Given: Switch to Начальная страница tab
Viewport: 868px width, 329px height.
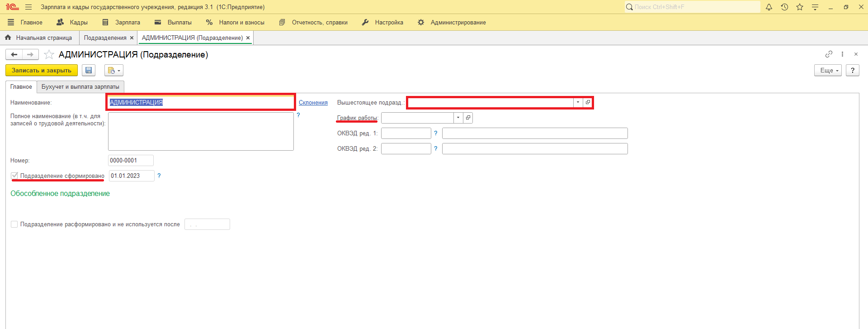Looking at the screenshot, I should coord(44,38).
